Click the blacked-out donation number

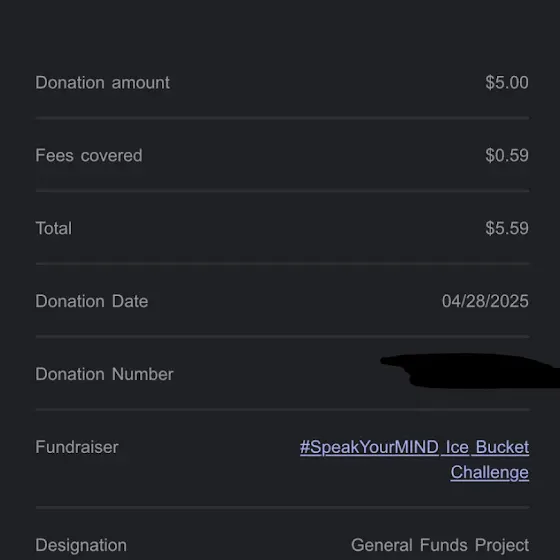[471, 371]
